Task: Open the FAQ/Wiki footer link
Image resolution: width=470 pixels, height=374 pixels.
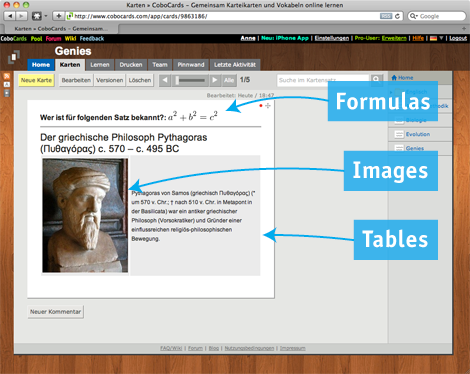Action: click(171, 348)
